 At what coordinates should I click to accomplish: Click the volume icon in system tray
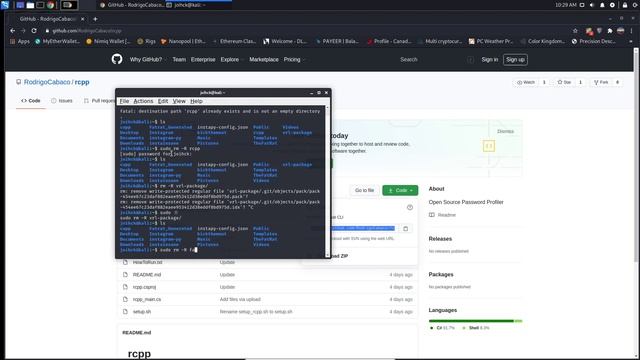(x=592, y=5)
